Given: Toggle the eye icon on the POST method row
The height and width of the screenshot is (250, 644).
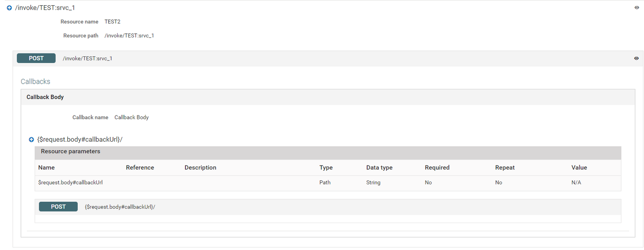Looking at the screenshot, I should point(636,58).
